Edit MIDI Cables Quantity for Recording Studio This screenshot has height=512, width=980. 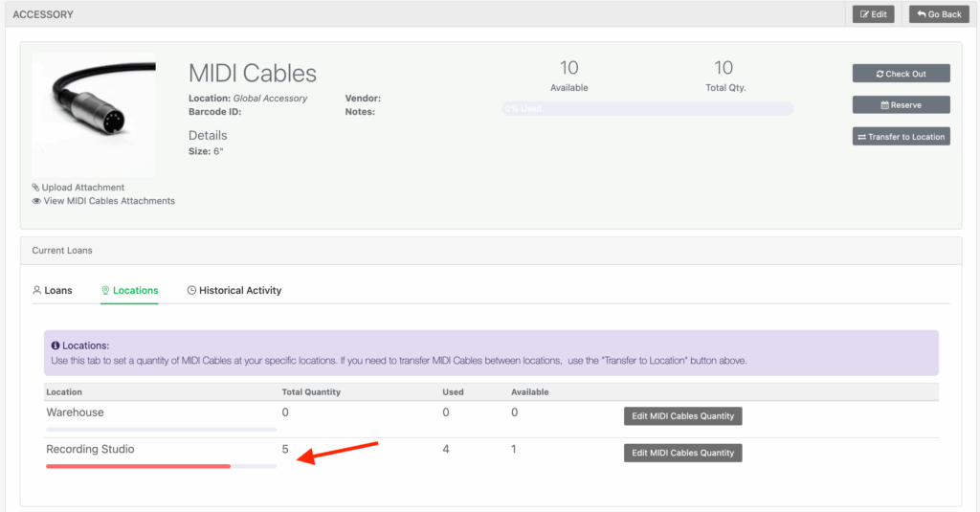682,453
